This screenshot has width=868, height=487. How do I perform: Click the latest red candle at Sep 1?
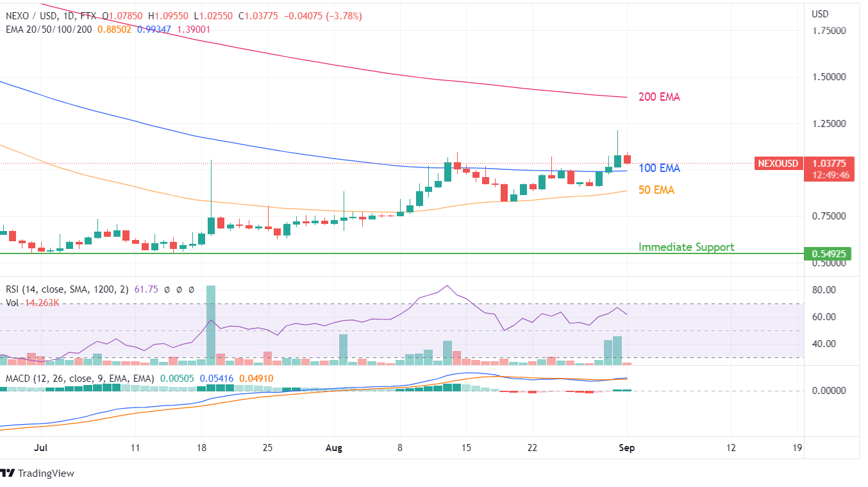[x=628, y=158]
